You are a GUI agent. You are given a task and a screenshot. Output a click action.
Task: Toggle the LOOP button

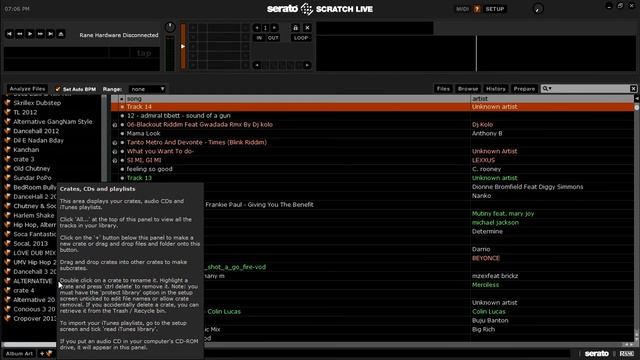point(301,38)
